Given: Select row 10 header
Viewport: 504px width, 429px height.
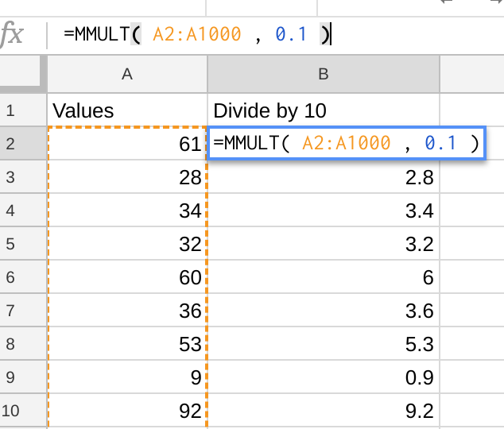Looking at the screenshot, I should [23, 411].
